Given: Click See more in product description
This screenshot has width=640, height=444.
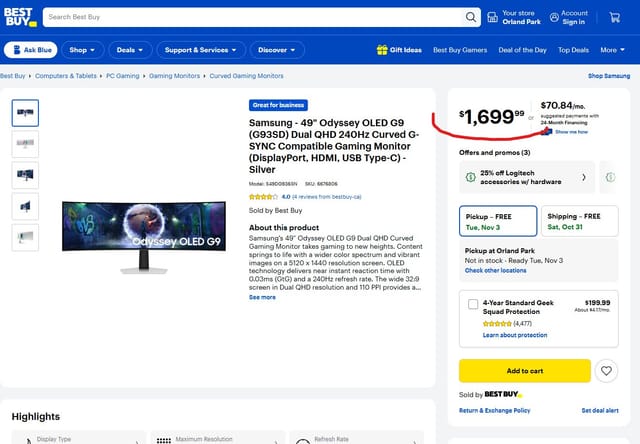Looking at the screenshot, I should pyautogui.click(x=262, y=297).
